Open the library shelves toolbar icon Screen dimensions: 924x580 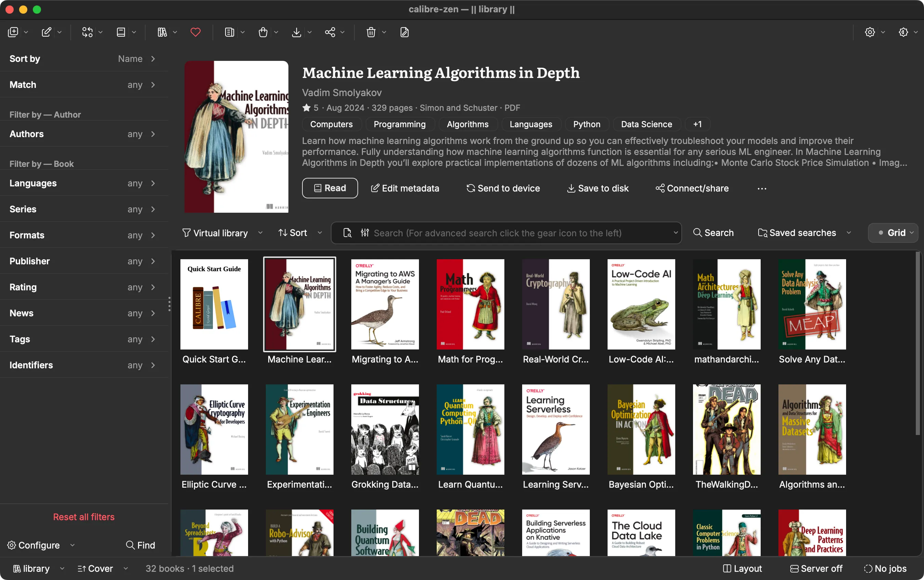pos(162,32)
